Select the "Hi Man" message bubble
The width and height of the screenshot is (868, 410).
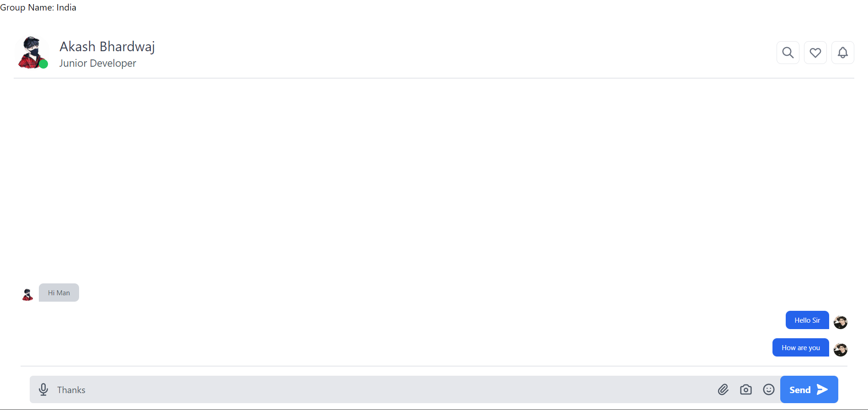(x=59, y=293)
